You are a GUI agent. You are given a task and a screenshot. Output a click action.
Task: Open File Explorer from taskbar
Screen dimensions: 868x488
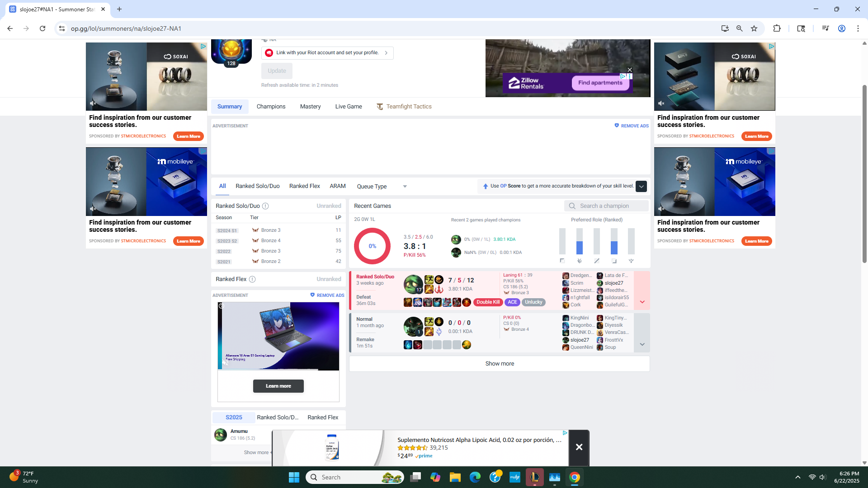coord(455,477)
